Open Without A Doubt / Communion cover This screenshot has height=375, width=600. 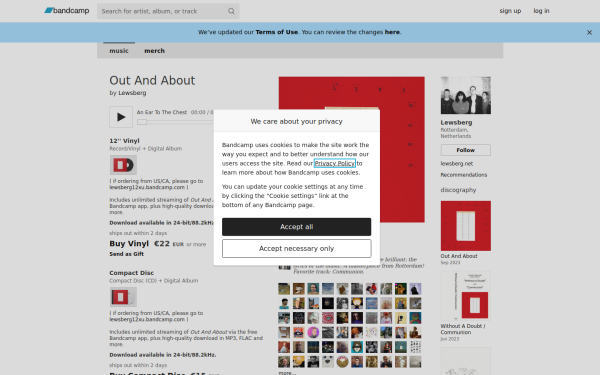466,295
